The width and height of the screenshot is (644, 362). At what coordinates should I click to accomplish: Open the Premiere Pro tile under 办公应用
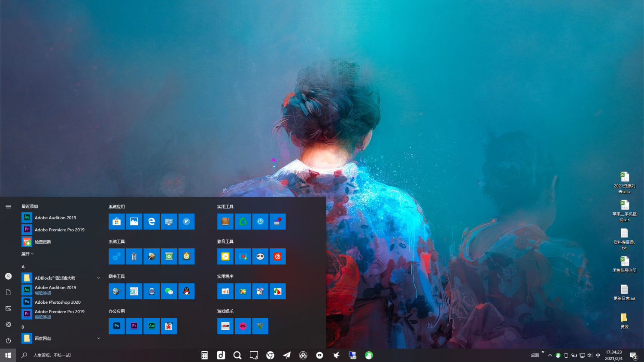click(x=134, y=326)
